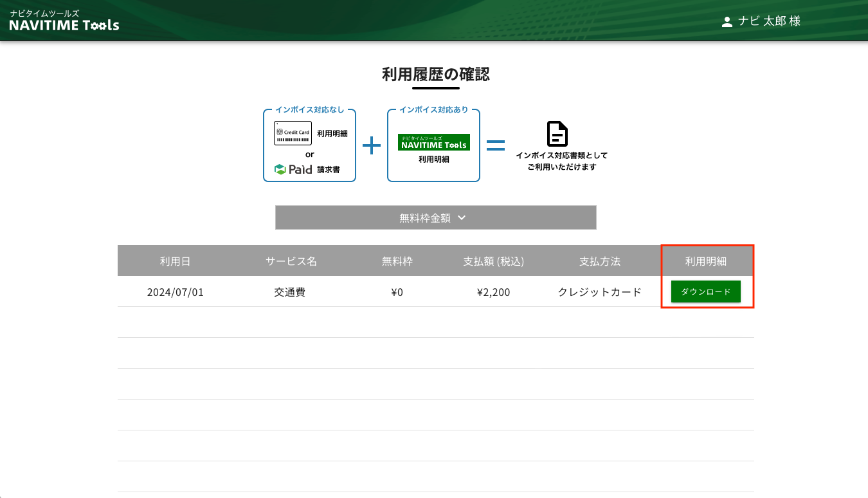Click the green NAVITIME Tools badge in diagram
868x498 pixels.
pyautogui.click(x=434, y=142)
